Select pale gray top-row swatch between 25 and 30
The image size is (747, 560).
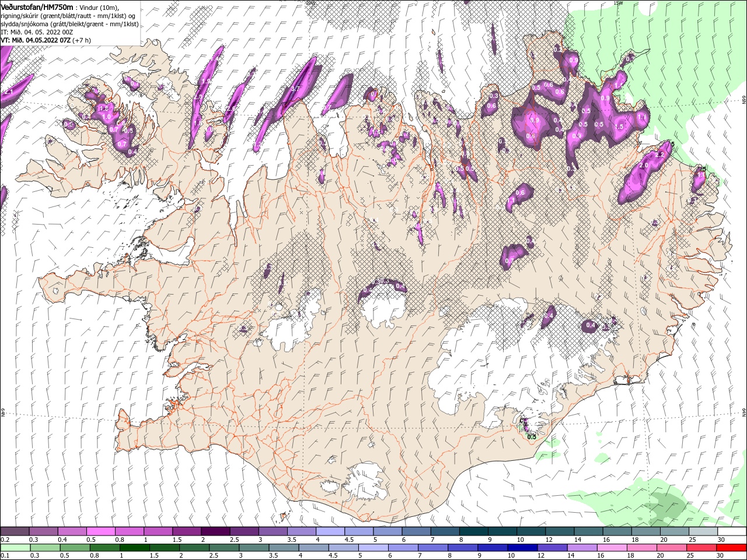point(703,531)
